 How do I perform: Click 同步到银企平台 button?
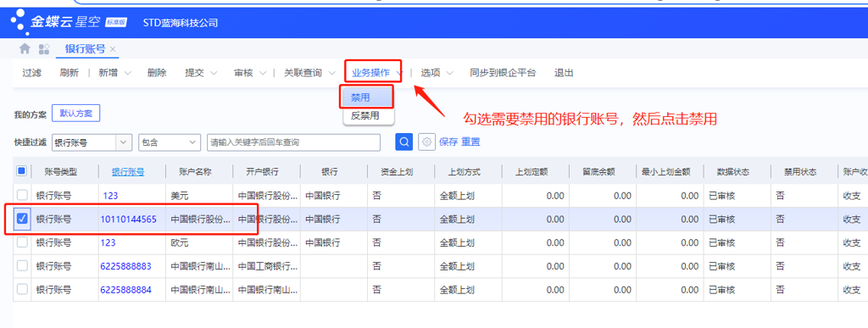click(x=503, y=72)
